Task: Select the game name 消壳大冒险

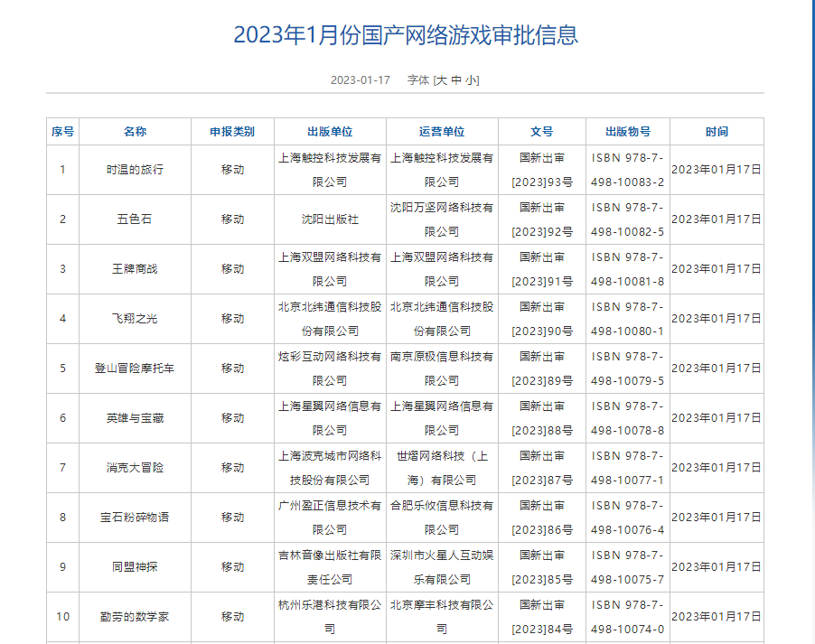Action: click(135, 468)
